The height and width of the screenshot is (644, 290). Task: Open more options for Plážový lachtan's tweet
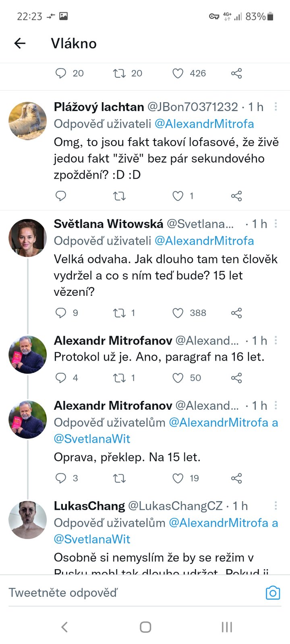tap(275, 107)
